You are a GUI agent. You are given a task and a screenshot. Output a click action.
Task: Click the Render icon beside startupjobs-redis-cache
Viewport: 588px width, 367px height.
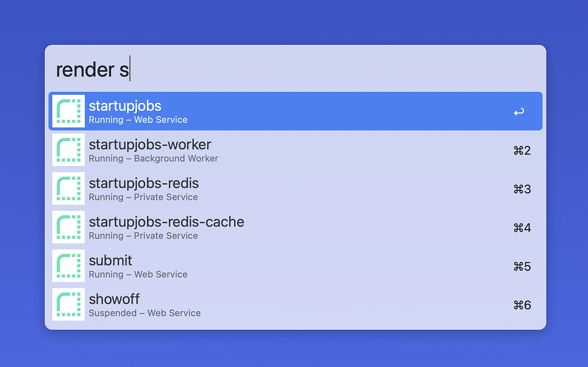69,228
